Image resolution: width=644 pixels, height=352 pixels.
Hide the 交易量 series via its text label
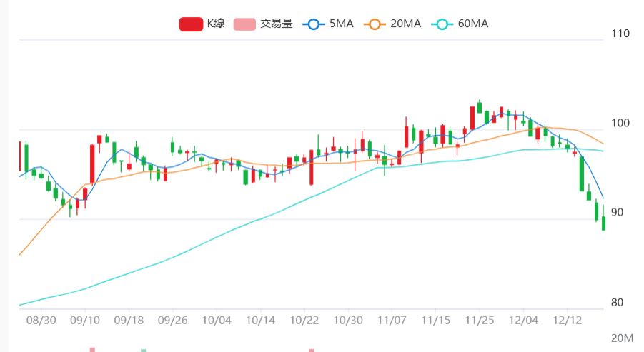click(277, 24)
